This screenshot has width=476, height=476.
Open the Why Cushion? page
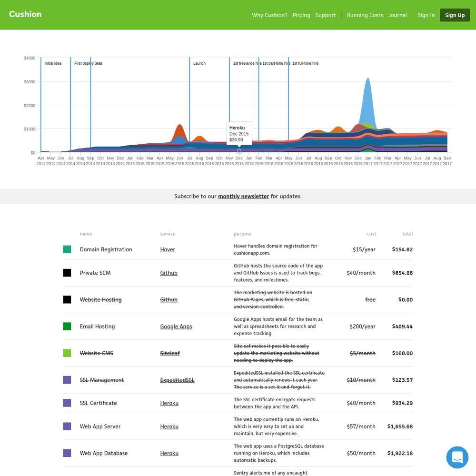click(x=269, y=15)
